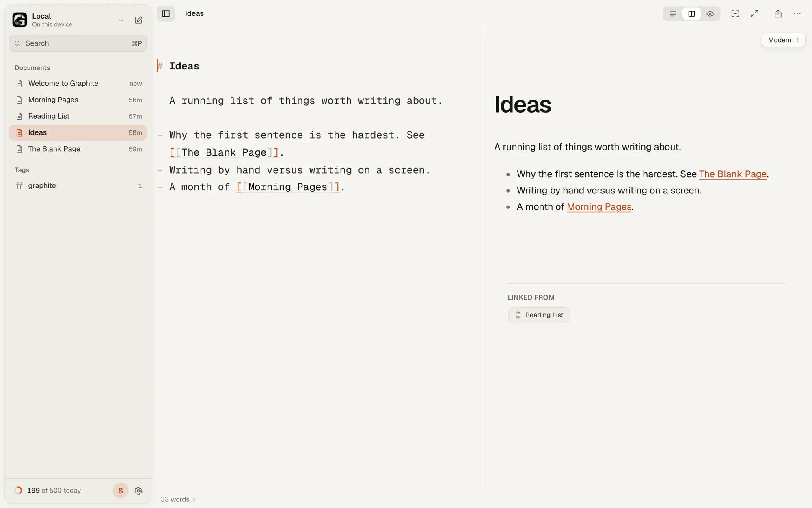Filter by the graphite tag
812x508 pixels.
point(78,186)
